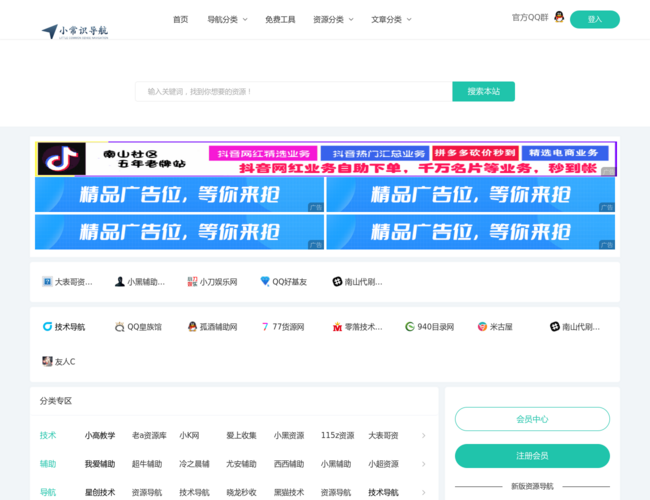Image resolution: width=650 pixels, height=500 pixels.
Task: Expand the 资源分类 dropdown menu
Action: tap(333, 19)
